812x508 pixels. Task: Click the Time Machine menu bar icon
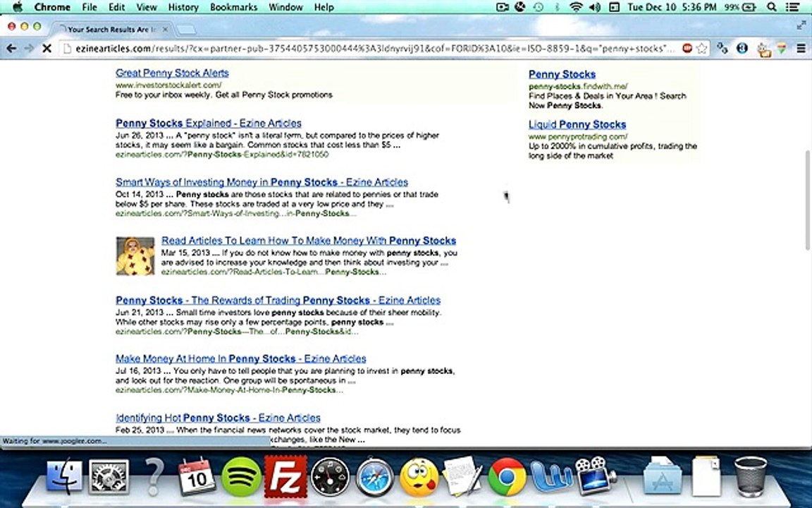click(539, 7)
